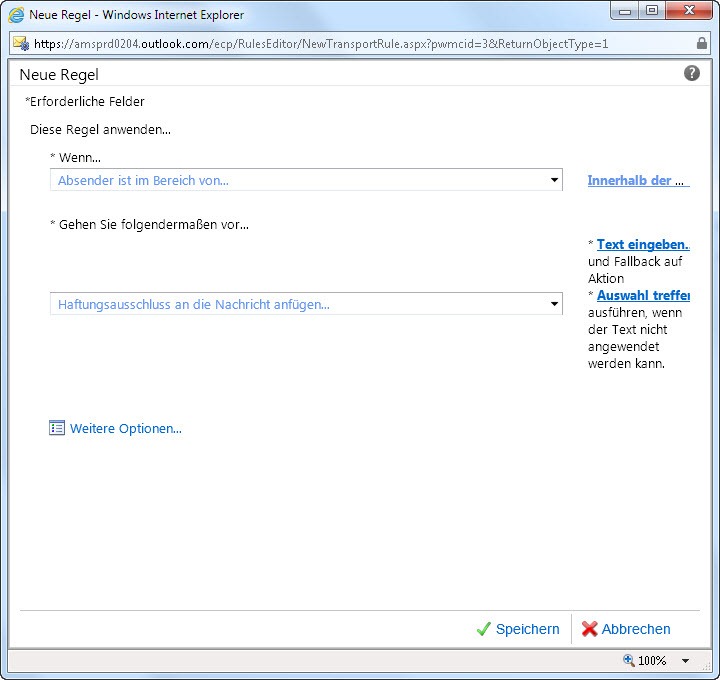Click the zoom magnifier icon in status bar

coord(629,660)
